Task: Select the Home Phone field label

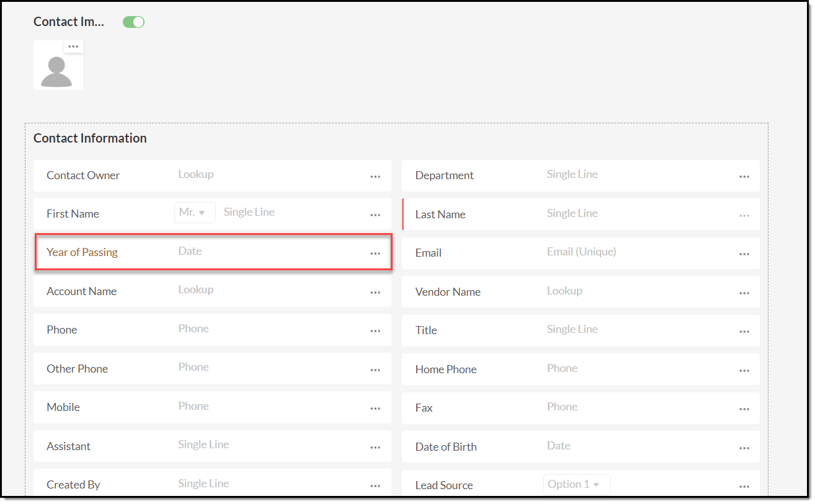Action: (x=446, y=369)
